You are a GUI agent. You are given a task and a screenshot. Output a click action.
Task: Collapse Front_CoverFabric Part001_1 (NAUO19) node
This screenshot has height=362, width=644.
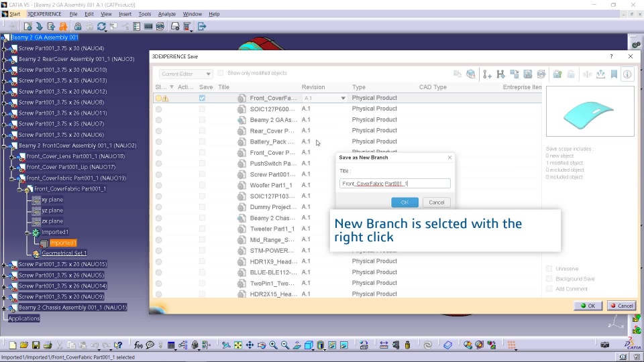tap(12, 178)
